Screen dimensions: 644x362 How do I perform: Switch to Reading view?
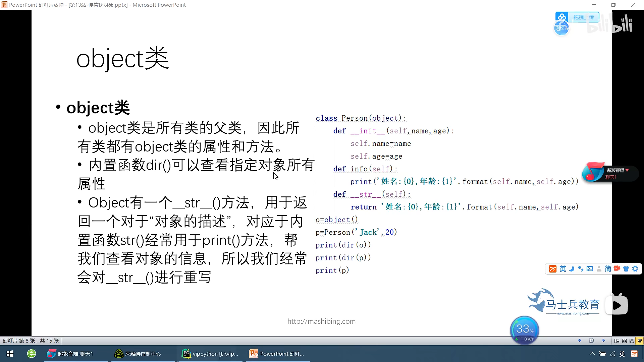(632, 341)
